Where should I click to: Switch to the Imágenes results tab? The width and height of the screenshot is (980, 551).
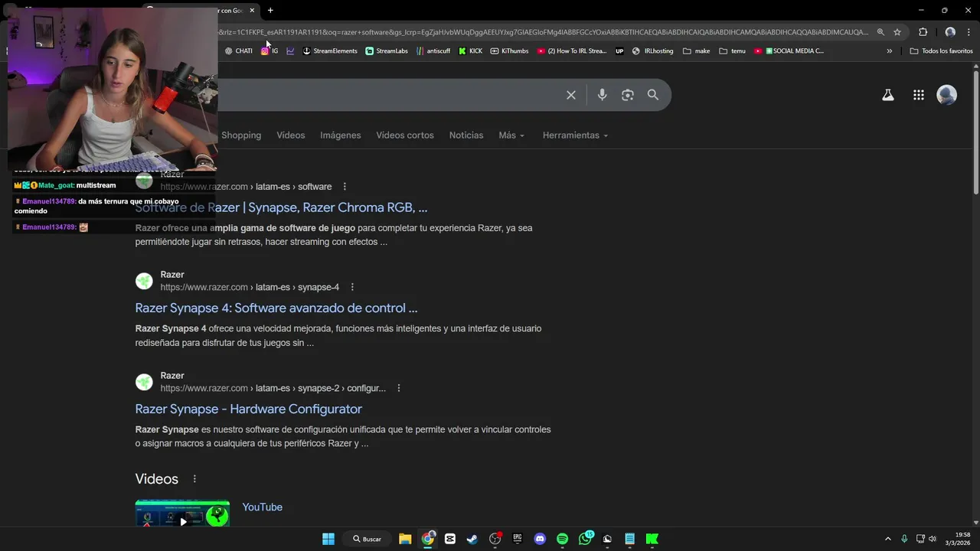[341, 135]
